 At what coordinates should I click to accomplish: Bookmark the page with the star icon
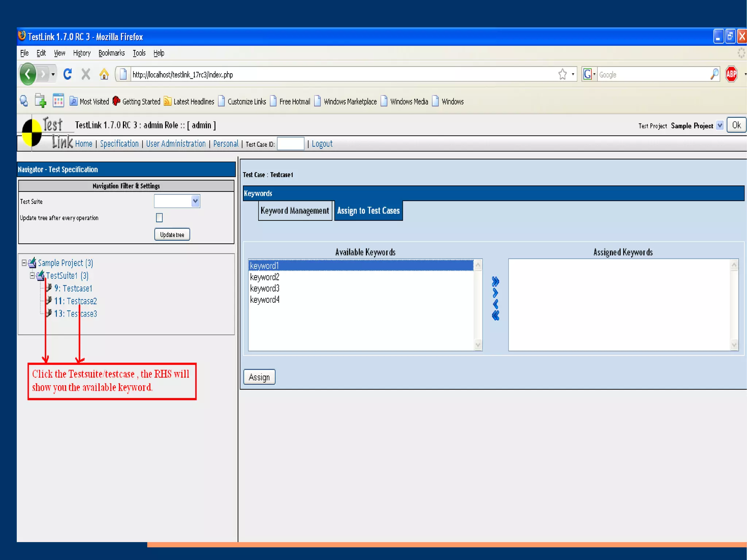(x=562, y=74)
